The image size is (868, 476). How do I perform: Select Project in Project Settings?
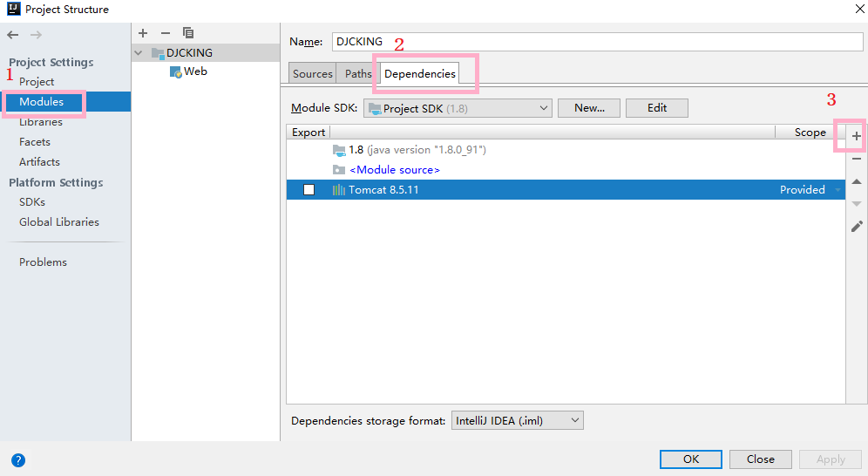[x=37, y=81]
